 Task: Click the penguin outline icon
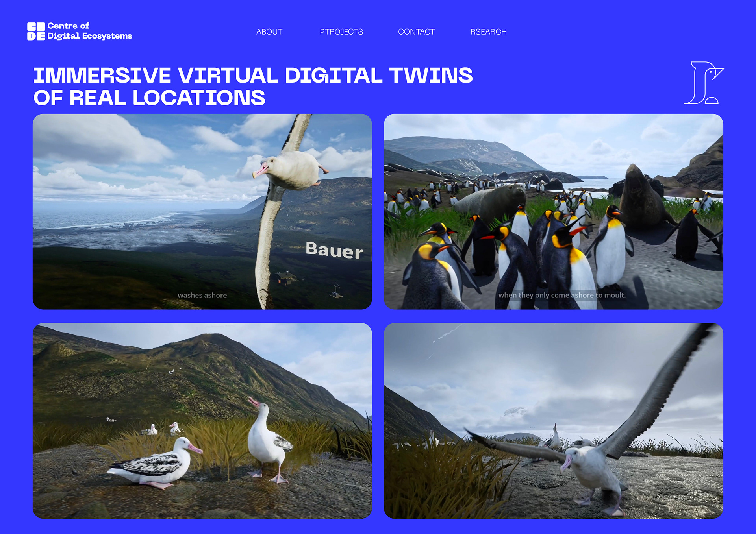(703, 83)
